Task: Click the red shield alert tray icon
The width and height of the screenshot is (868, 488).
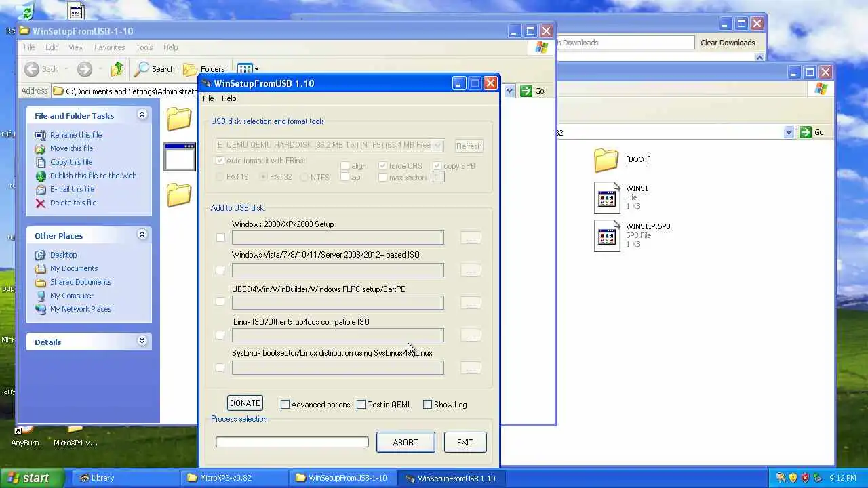Action: (x=805, y=478)
